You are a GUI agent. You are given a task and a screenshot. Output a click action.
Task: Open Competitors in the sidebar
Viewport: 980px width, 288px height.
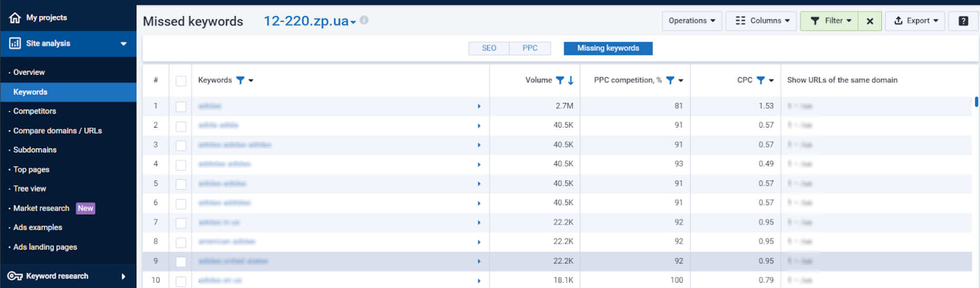click(35, 111)
